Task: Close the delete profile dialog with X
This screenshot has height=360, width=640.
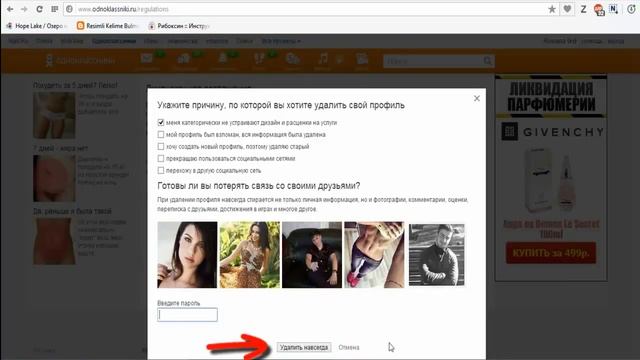Action: click(477, 98)
